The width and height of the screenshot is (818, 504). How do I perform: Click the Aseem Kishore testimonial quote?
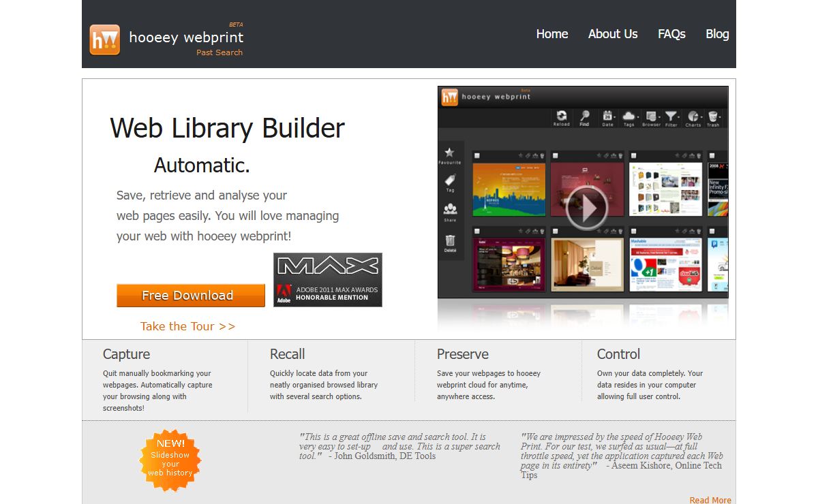[622, 456]
